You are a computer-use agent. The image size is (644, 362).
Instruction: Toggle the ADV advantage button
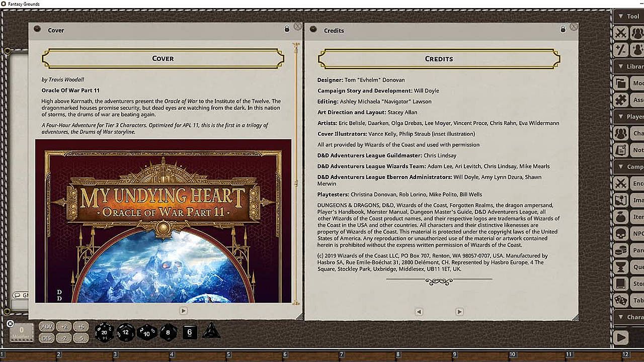[46, 327]
